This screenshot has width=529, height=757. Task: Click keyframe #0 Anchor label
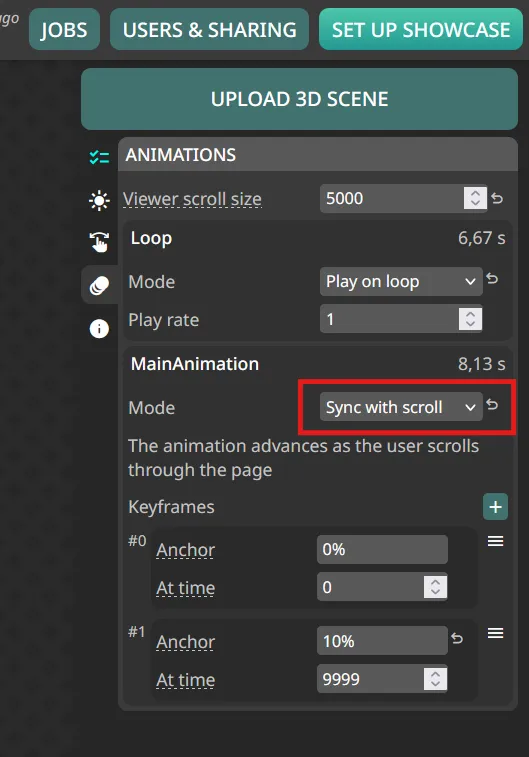(185, 550)
